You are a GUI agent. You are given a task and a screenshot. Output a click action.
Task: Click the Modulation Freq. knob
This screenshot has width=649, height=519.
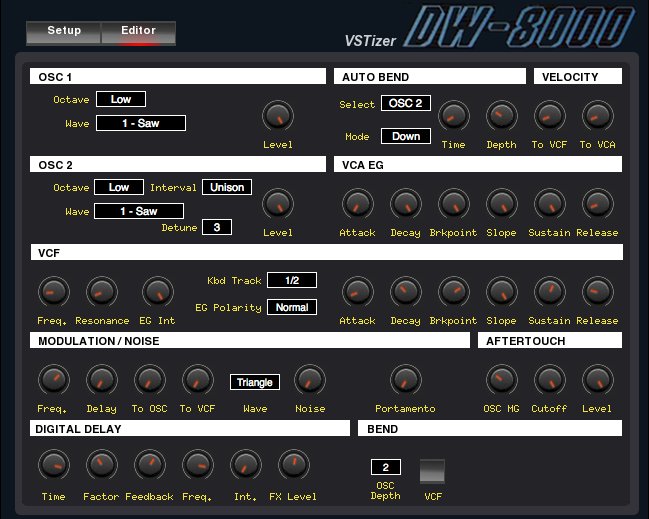point(54,380)
